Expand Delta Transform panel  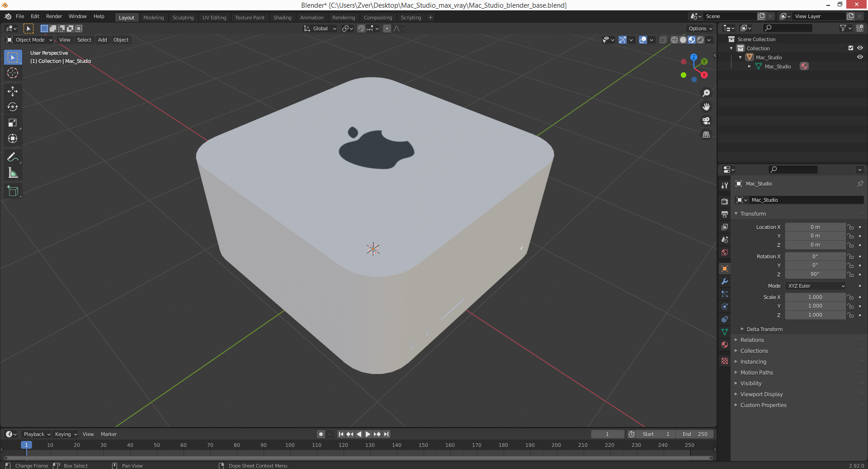[x=764, y=329]
